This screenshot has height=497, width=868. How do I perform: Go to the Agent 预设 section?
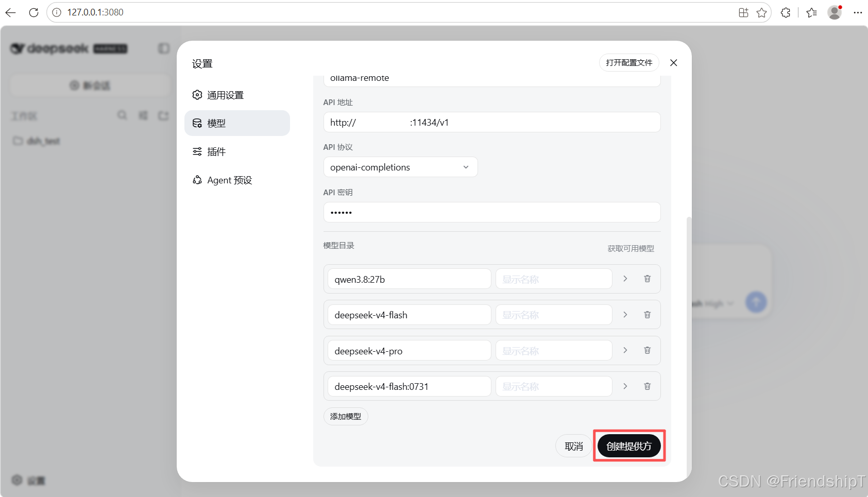(237, 180)
